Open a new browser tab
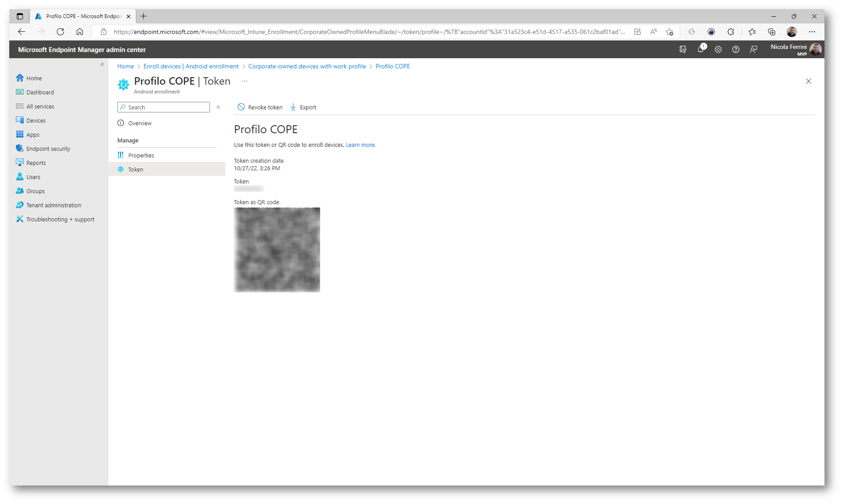This screenshot has height=504, width=843. pos(144,16)
